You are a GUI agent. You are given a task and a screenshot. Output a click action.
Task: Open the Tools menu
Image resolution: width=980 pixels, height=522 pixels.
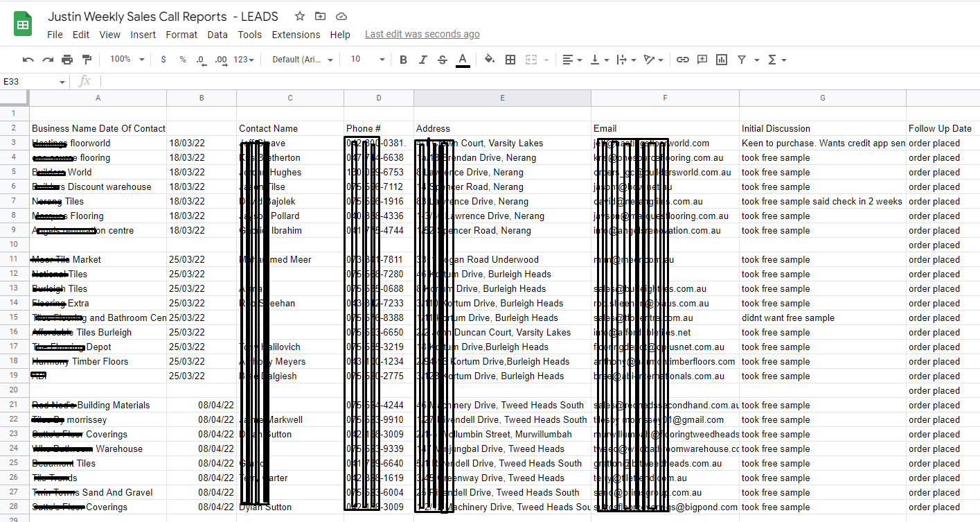pyautogui.click(x=250, y=35)
